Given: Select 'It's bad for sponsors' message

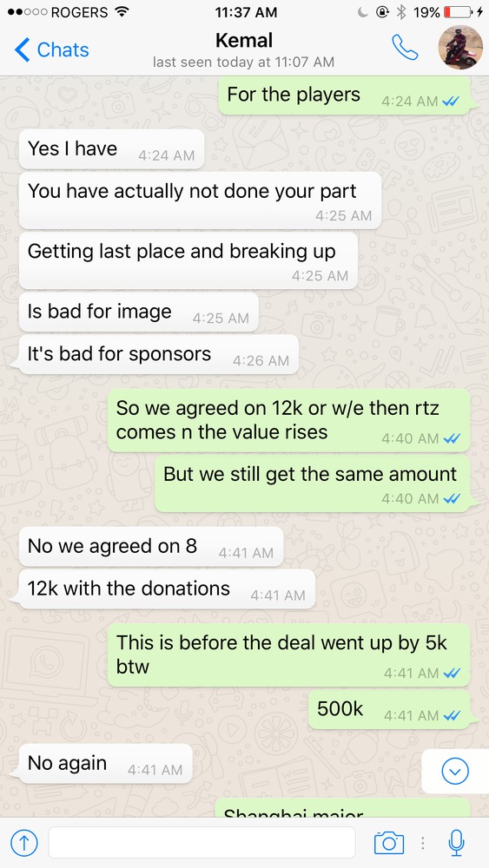Looking at the screenshot, I should 159,355.
